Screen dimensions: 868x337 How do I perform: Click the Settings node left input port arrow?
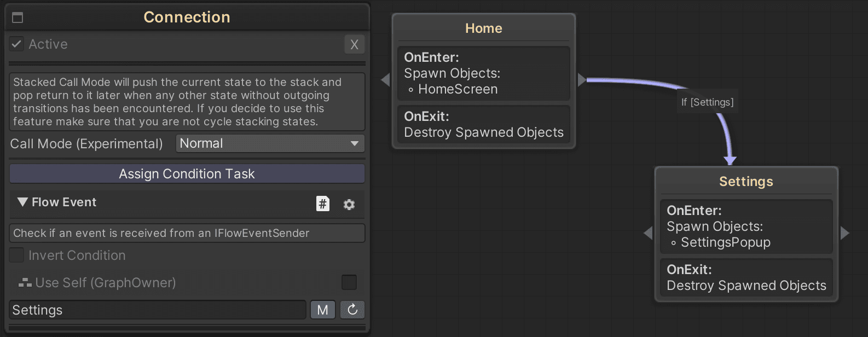click(648, 233)
